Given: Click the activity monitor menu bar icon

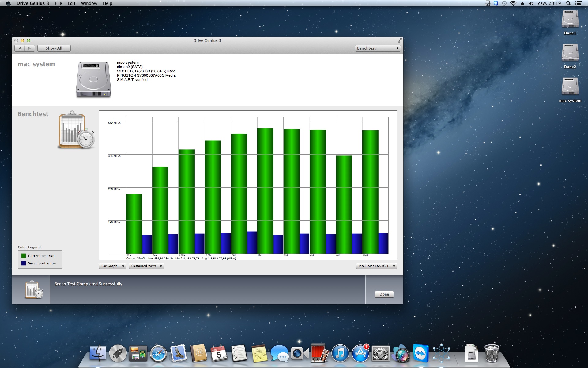Looking at the screenshot, I should (488, 3).
